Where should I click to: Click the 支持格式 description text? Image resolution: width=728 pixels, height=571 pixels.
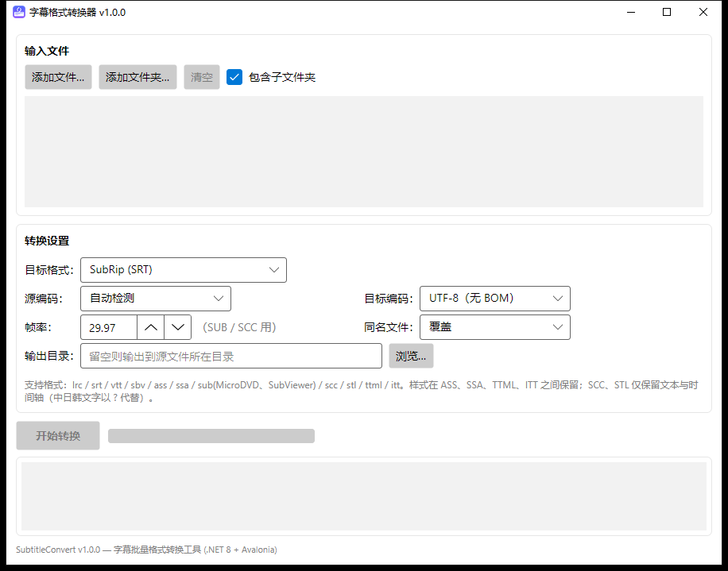pos(361,391)
